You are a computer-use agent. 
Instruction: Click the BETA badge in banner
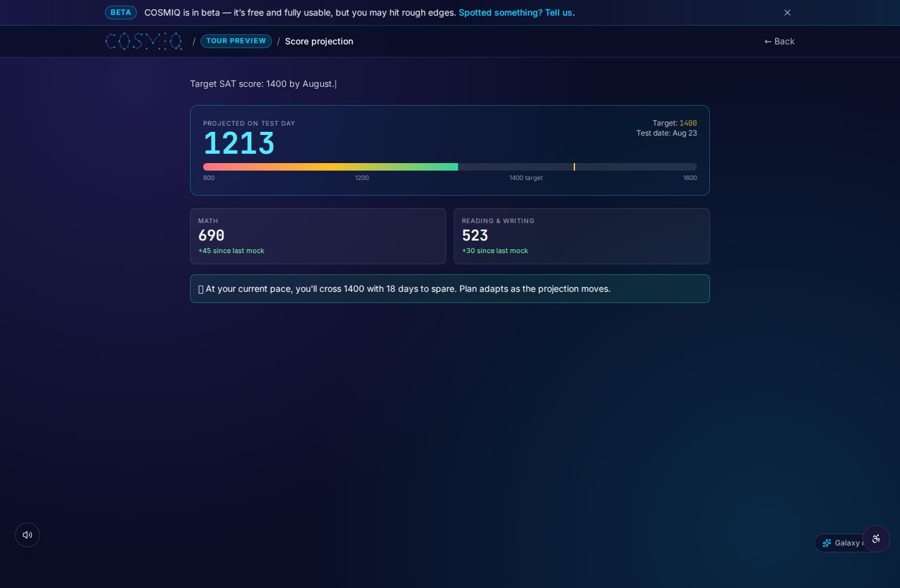point(121,12)
